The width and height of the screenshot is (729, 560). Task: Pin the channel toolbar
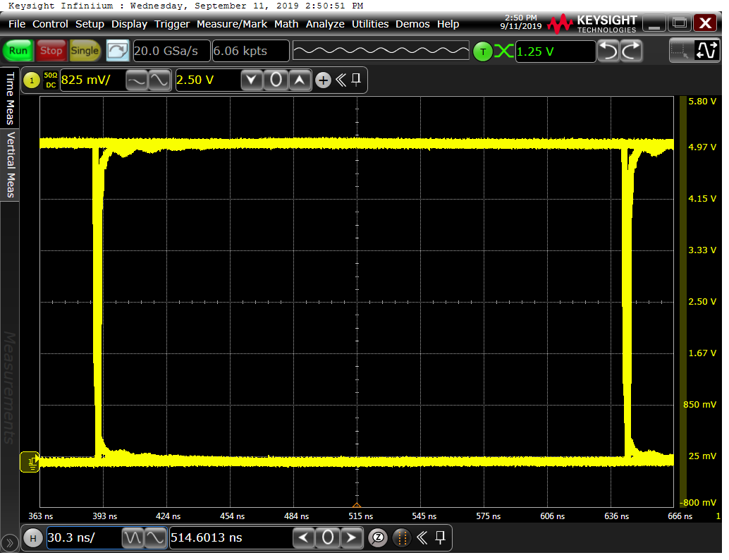pyautogui.click(x=356, y=80)
